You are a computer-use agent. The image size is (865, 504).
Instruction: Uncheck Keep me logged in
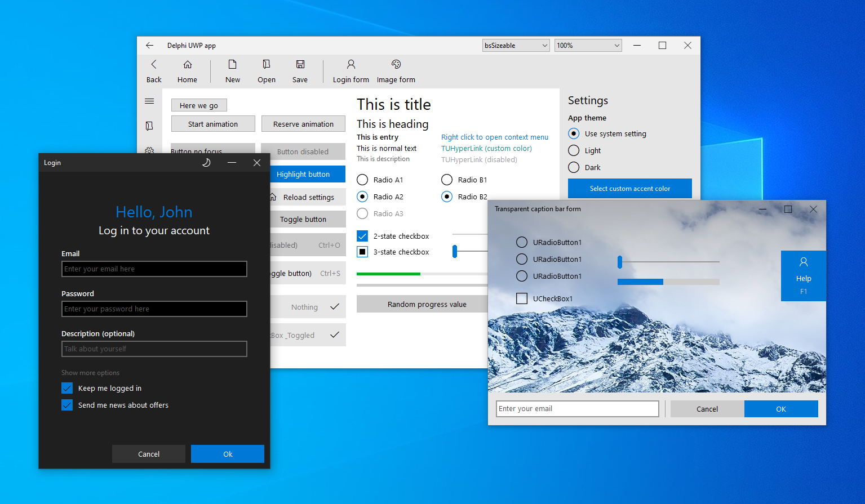coord(66,388)
